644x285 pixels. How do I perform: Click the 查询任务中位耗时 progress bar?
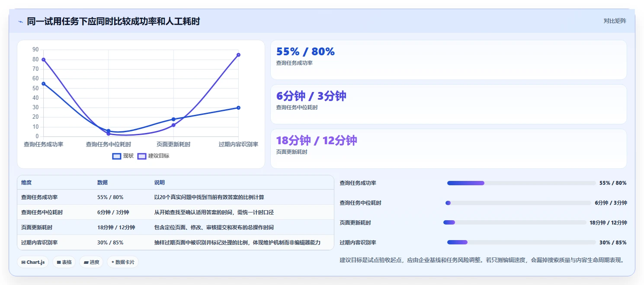pos(518,203)
